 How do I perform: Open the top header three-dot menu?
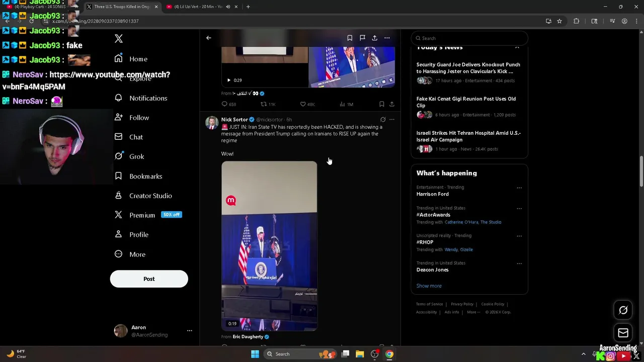point(387,38)
